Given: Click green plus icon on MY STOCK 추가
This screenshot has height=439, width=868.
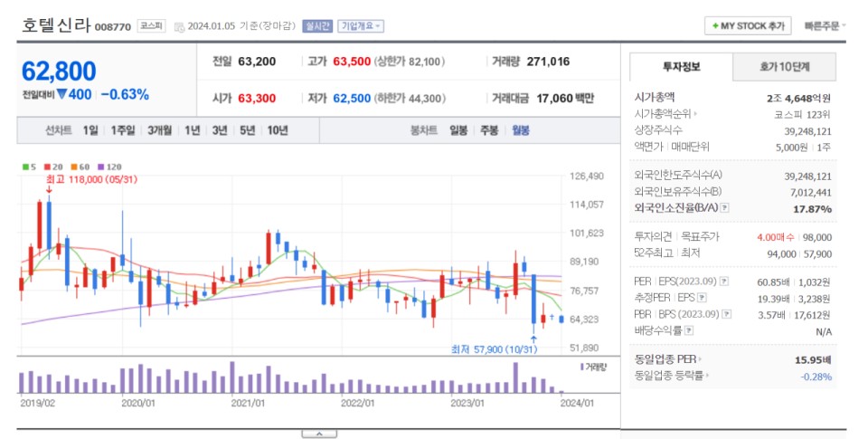Looking at the screenshot, I should click(x=715, y=26).
